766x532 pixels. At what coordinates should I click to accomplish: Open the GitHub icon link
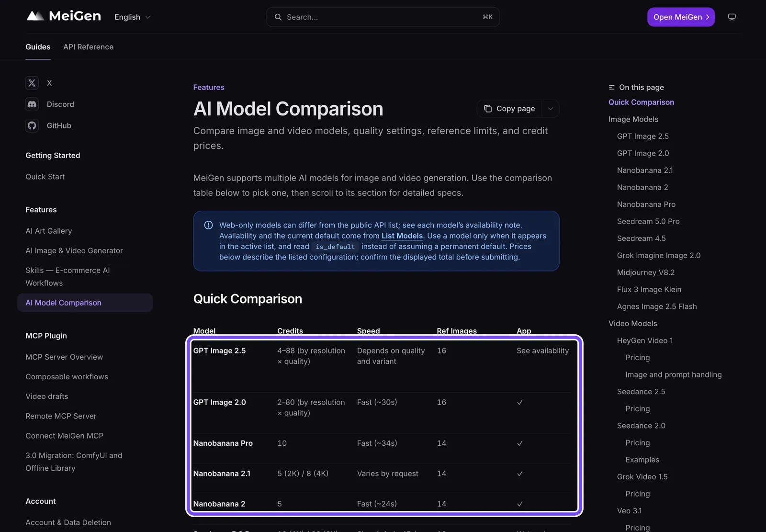pyautogui.click(x=32, y=125)
